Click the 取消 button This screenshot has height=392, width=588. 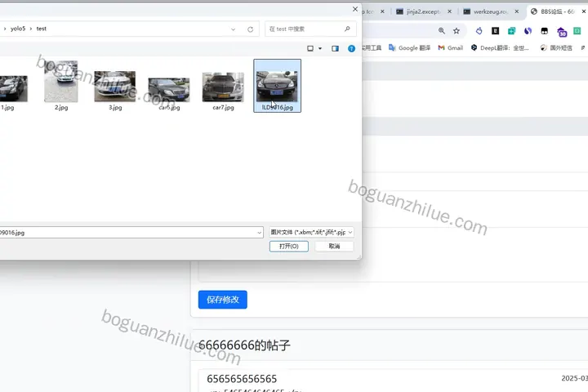tap(334, 246)
